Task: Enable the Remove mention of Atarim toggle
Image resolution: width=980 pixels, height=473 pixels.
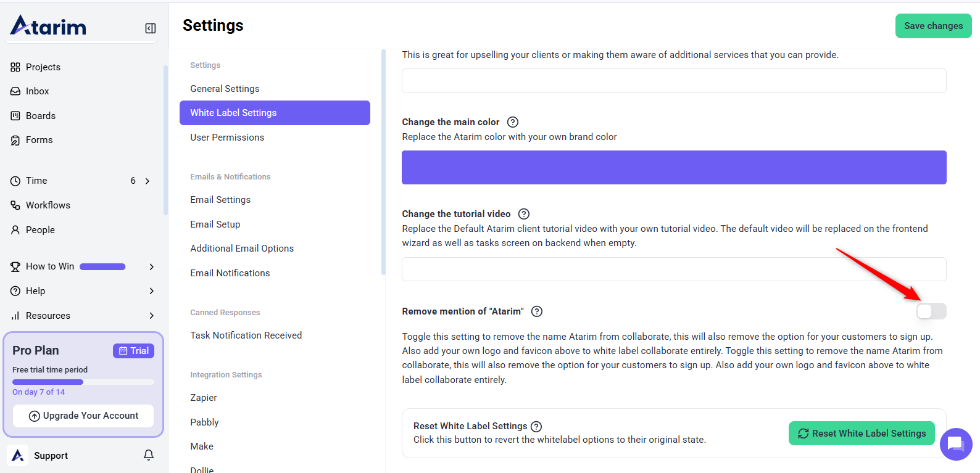Action: click(931, 311)
